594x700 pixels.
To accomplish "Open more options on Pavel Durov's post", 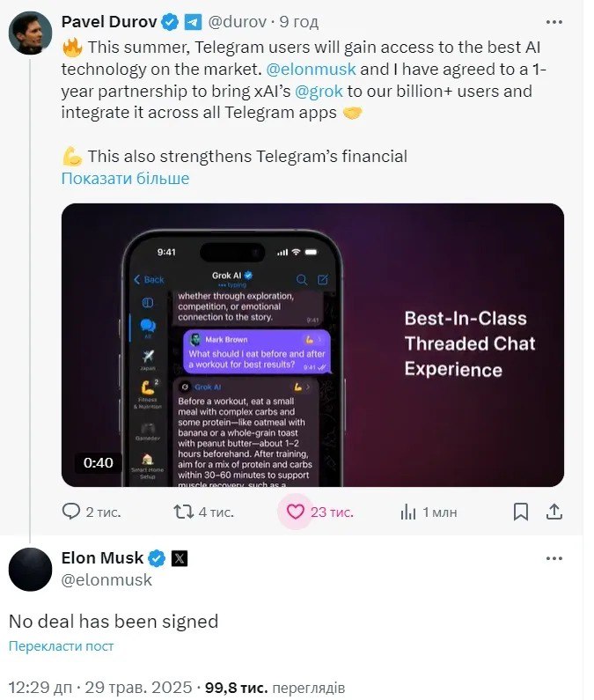I will pos(554,20).
